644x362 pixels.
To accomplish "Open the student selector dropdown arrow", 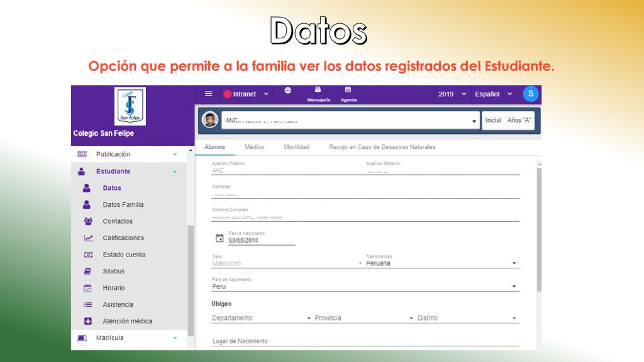I will tap(474, 121).
